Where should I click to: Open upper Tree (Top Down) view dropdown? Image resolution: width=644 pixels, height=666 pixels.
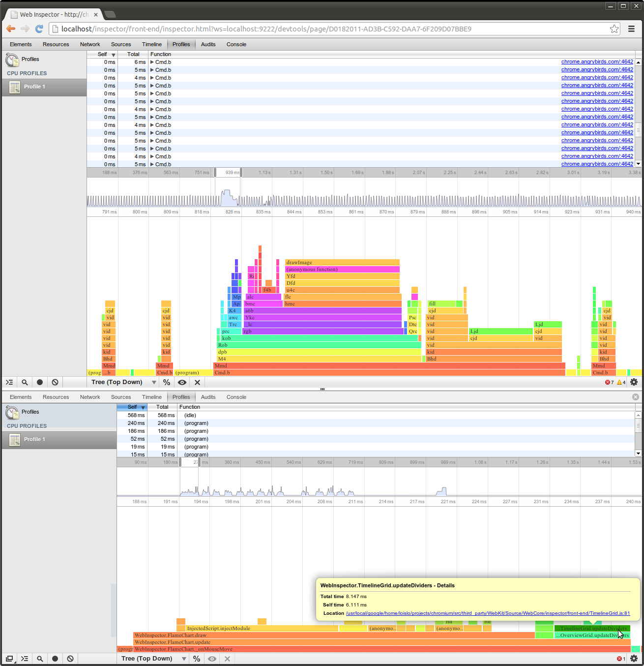coord(124,382)
